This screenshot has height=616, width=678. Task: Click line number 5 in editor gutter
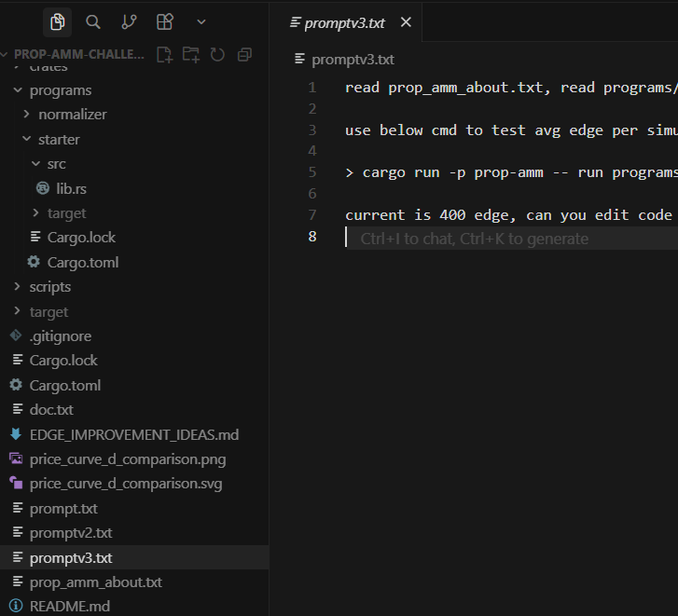pyautogui.click(x=312, y=172)
